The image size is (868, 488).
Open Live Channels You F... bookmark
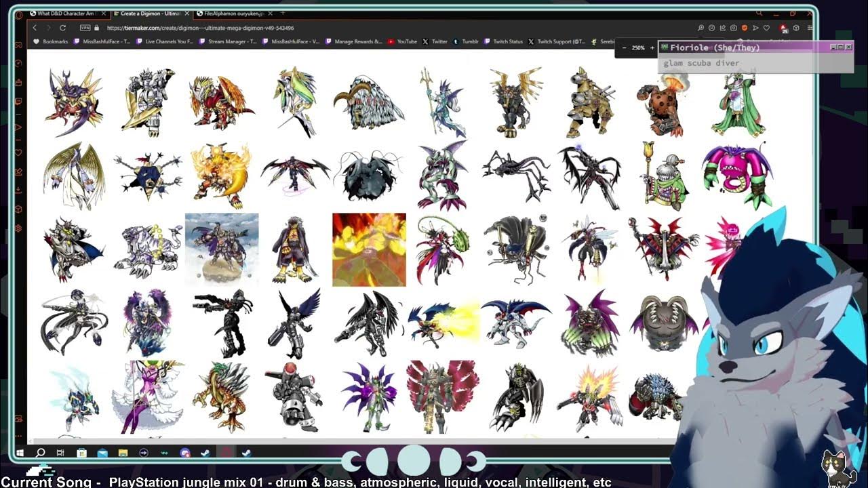click(x=165, y=41)
